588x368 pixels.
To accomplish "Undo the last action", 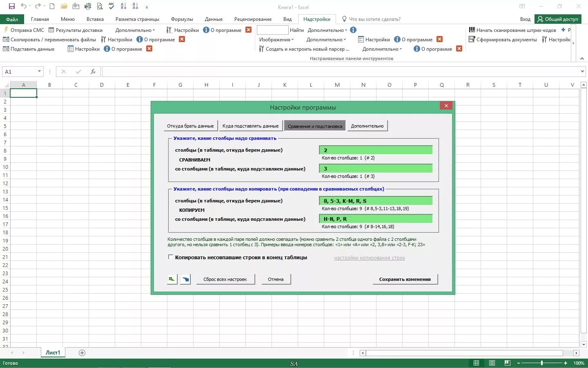I will pos(24,6).
